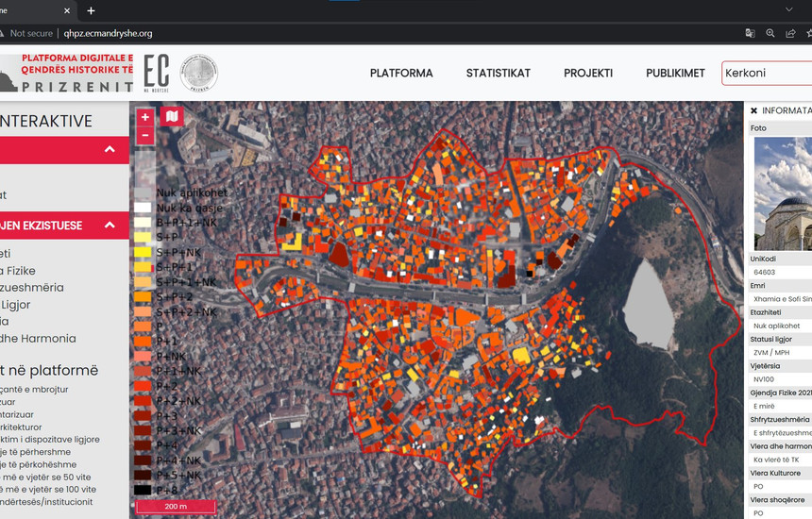Click the browser translate page icon

point(750,33)
